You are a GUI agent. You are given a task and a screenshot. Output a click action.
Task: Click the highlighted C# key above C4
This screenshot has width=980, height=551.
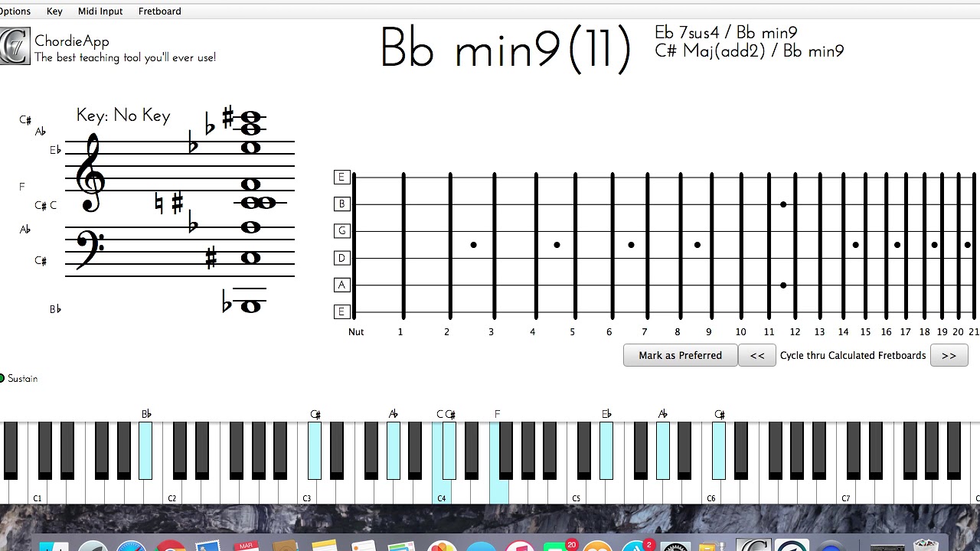coord(449,450)
